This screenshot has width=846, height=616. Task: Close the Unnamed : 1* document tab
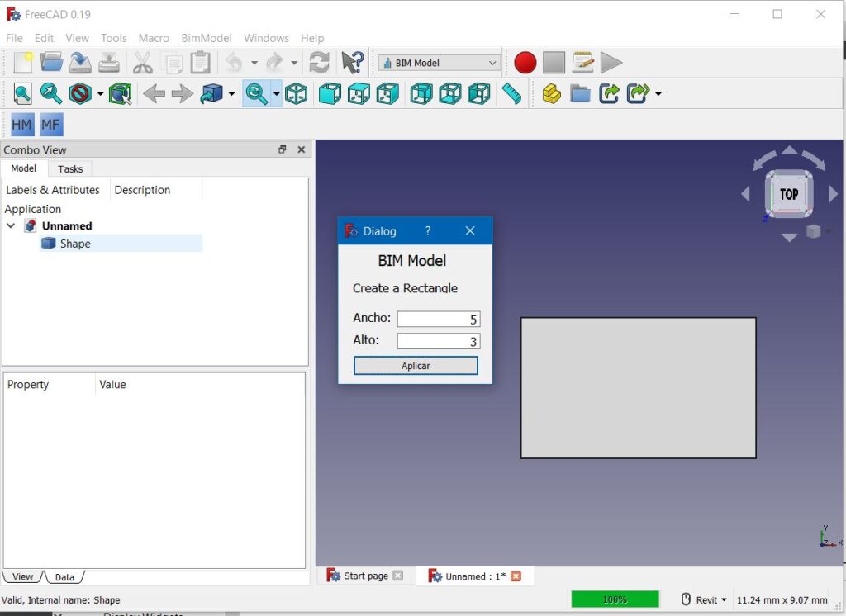[516, 576]
